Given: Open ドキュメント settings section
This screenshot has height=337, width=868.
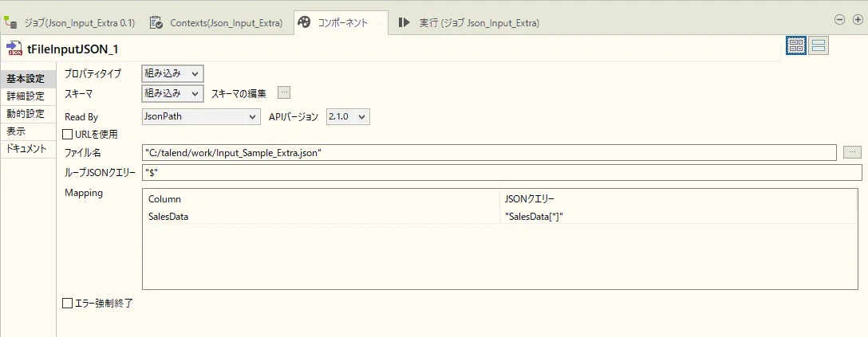Looking at the screenshot, I should coord(28,149).
